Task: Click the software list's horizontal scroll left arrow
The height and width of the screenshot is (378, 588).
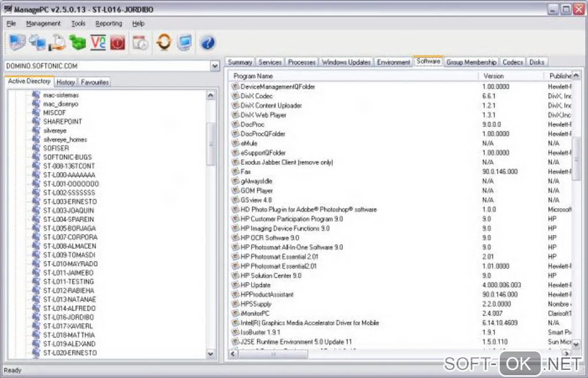Action: [x=233, y=354]
